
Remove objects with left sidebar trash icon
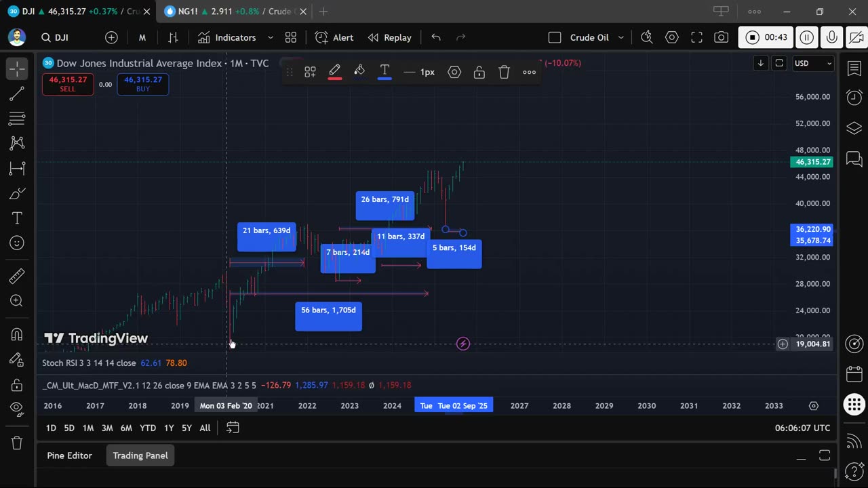coord(17,443)
